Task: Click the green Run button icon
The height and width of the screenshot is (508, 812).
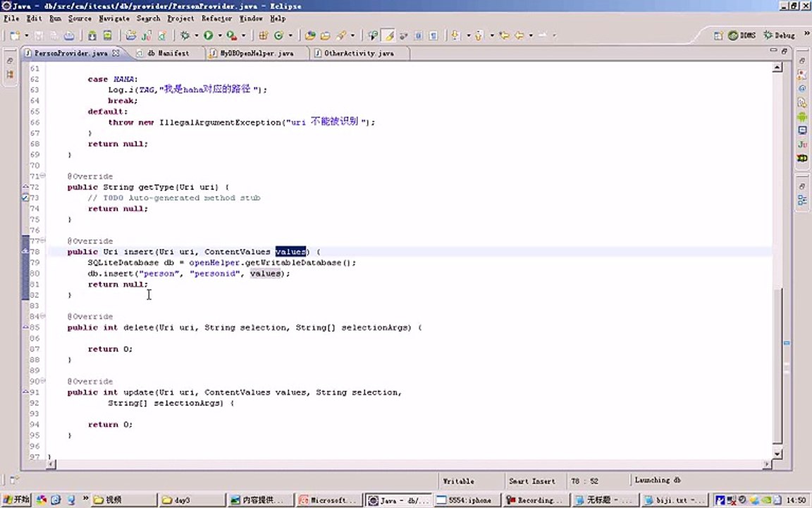Action: point(208,35)
